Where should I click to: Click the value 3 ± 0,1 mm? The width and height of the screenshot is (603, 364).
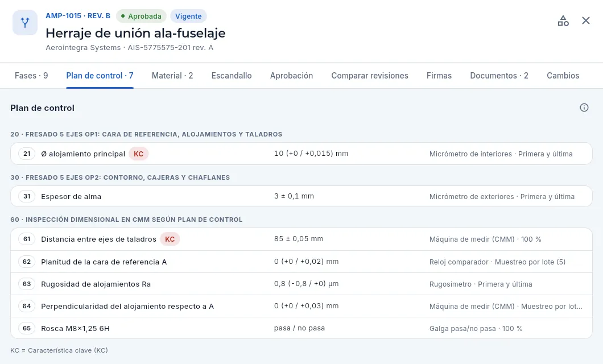coord(294,196)
